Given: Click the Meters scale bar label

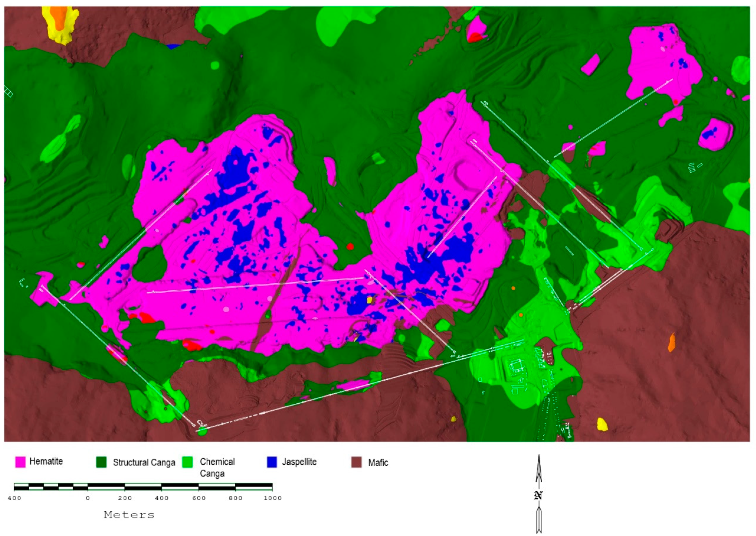Looking at the screenshot, I should click(129, 515).
